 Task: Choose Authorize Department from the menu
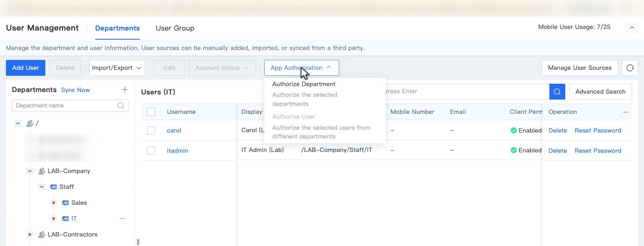pos(304,84)
